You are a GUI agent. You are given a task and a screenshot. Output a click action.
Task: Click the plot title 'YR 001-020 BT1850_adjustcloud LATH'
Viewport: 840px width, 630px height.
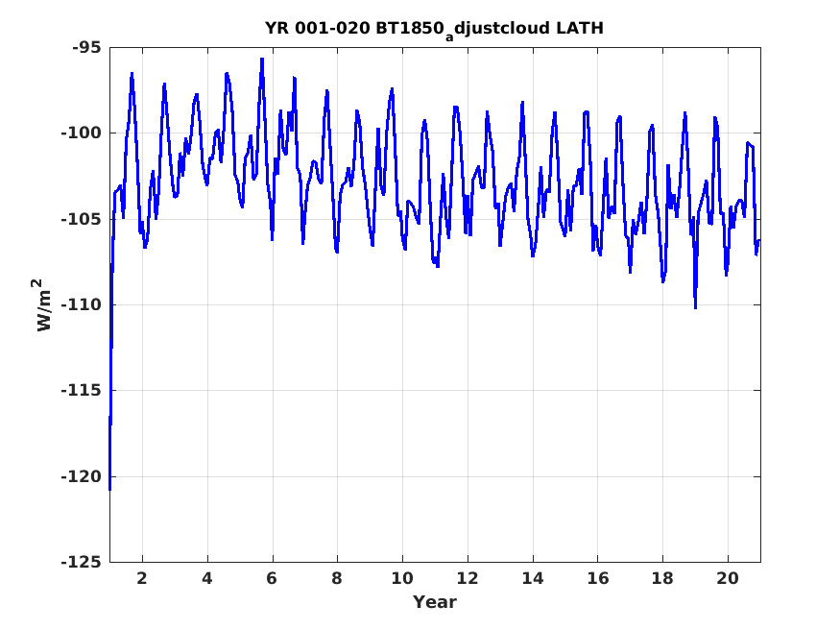[x=434, y=29]
